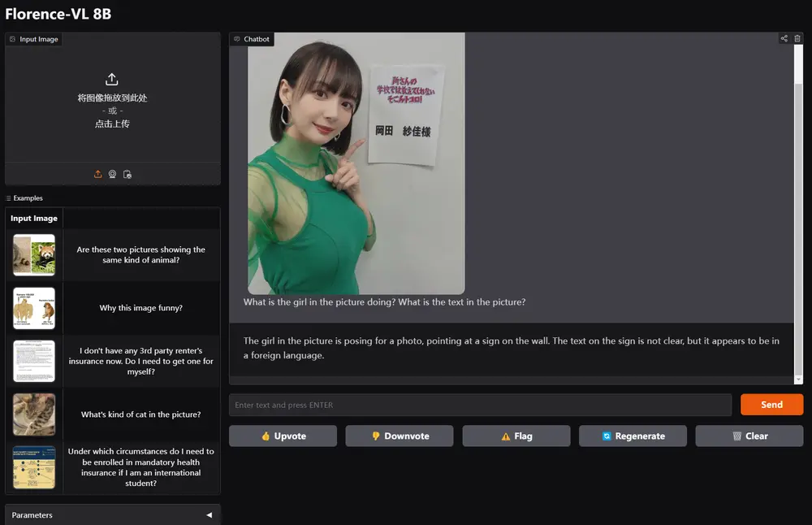Click 'What's kind of cat in the picture?'

tap(140, 414)
